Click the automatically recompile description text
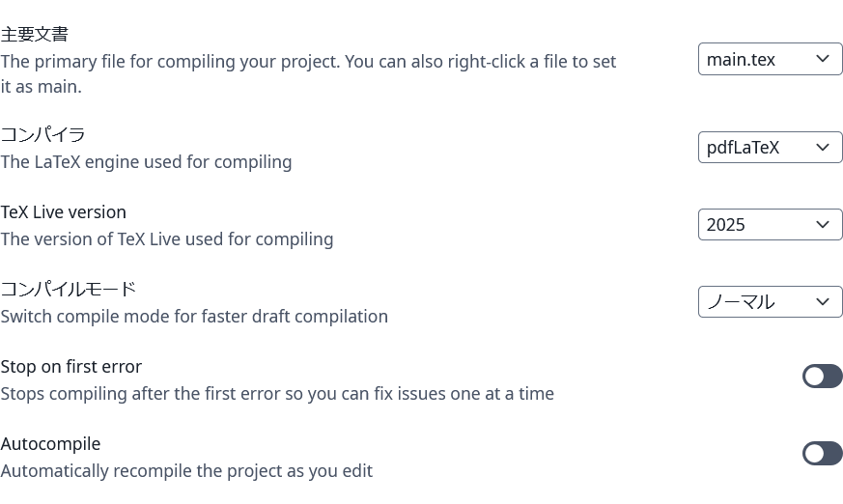This screenshot has height=504, width=843. [186, 471]
